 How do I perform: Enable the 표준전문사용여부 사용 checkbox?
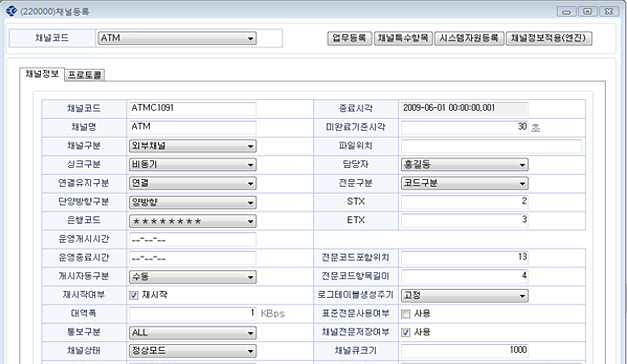[405, 314]
